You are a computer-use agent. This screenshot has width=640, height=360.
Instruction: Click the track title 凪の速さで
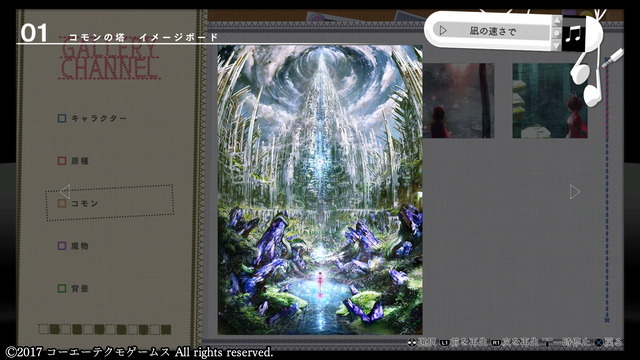coord(493,31)
